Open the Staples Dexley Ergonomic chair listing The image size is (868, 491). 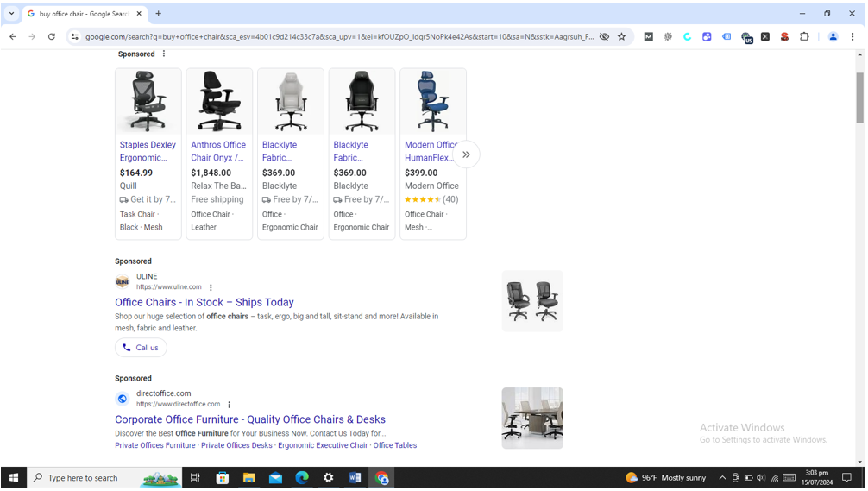tap(148, 151)
